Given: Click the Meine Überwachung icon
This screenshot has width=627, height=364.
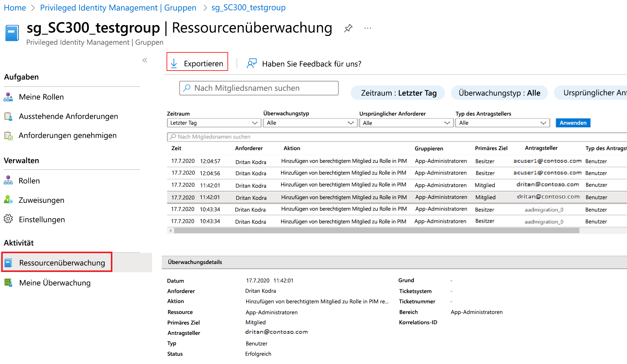Looking at the screenshot, I should pos(8,282).
